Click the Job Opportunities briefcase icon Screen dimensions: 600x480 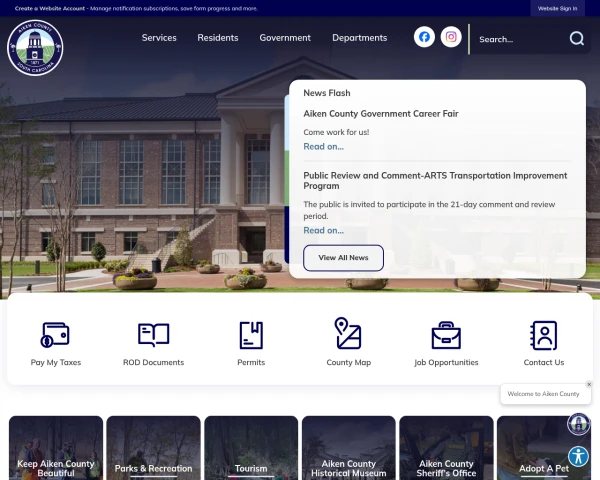[446, 334]
